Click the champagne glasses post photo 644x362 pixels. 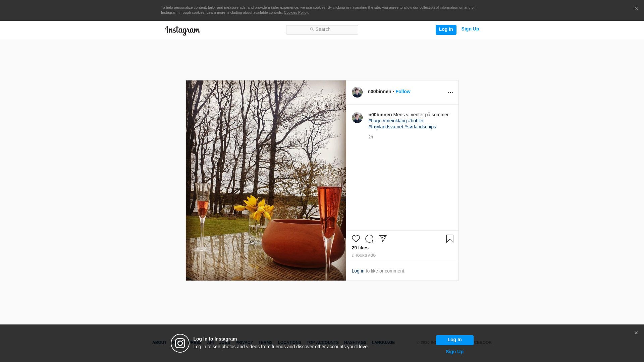click(x=266, y=180)
